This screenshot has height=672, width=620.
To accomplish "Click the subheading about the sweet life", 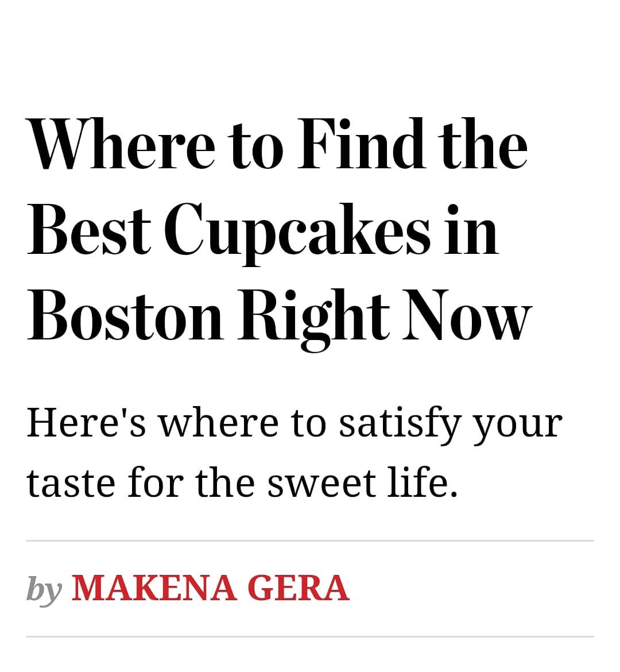I will pyautogui.click(x=293, y=453).
